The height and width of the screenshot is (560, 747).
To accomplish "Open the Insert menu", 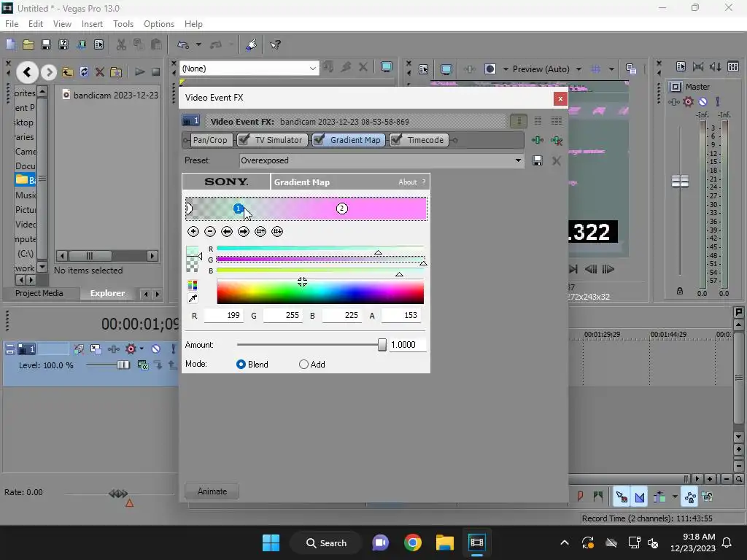I will pyautogui.click(x=92, y=24).
